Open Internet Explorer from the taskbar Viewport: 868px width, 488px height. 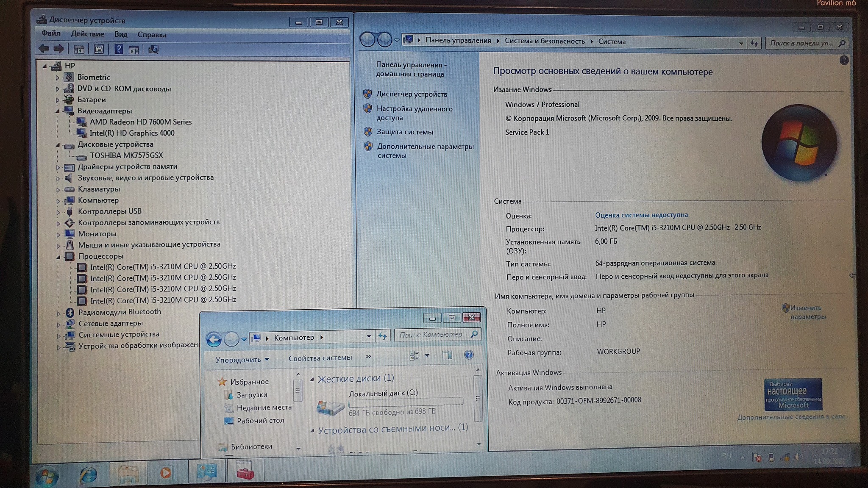[89, 475]
